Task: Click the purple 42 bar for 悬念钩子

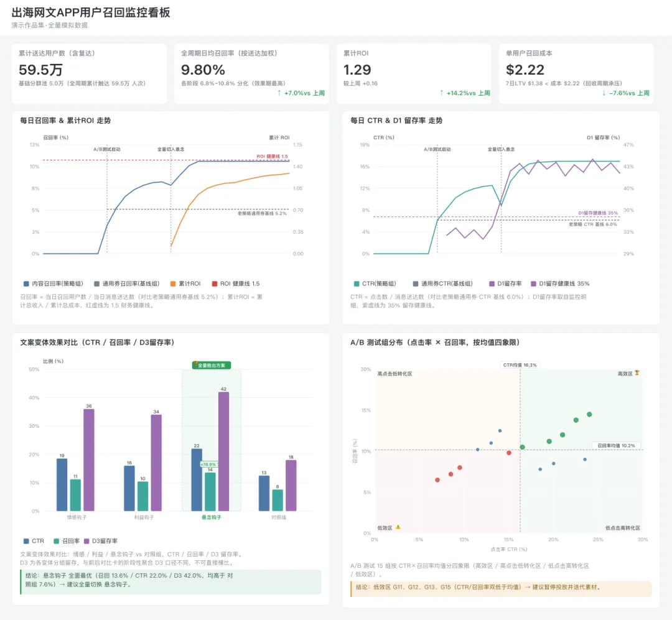Action: pos(224,451)
